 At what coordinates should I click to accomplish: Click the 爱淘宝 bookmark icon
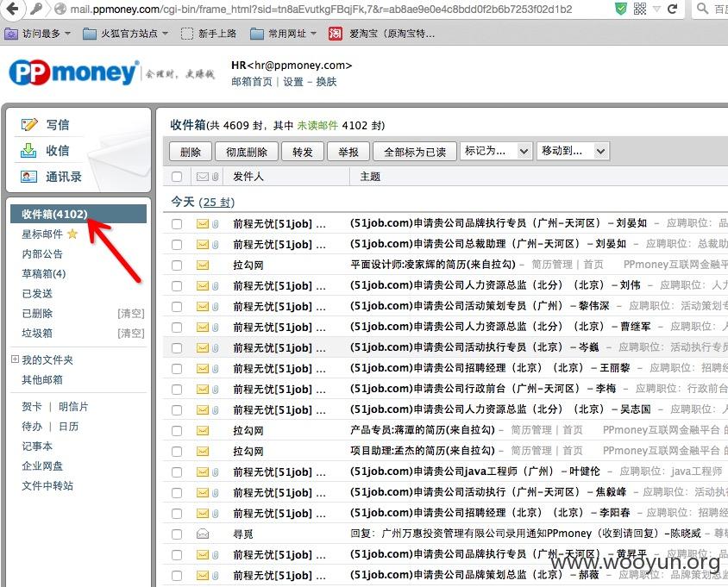pos(336,34)
